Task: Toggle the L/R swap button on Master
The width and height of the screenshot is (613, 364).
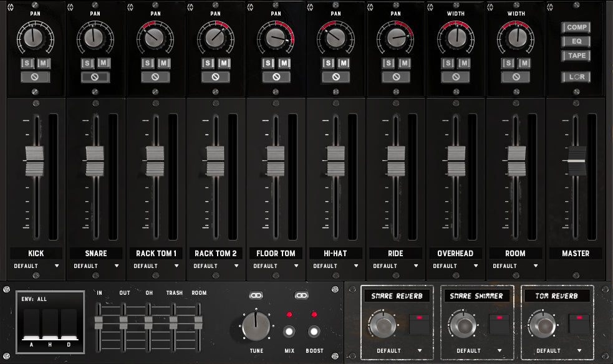Action: (575, 77)
